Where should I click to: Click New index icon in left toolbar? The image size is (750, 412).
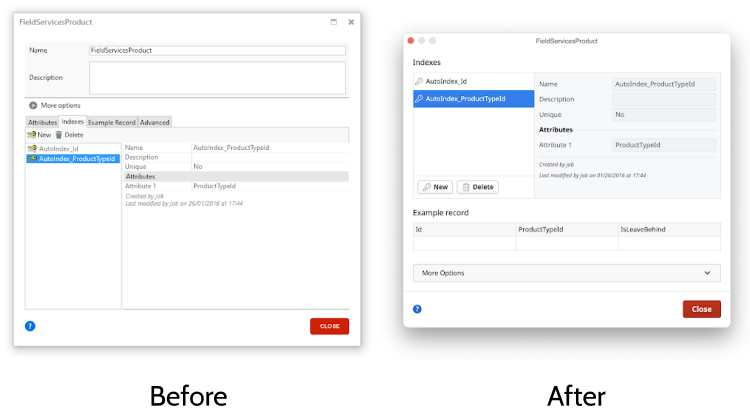32,134
